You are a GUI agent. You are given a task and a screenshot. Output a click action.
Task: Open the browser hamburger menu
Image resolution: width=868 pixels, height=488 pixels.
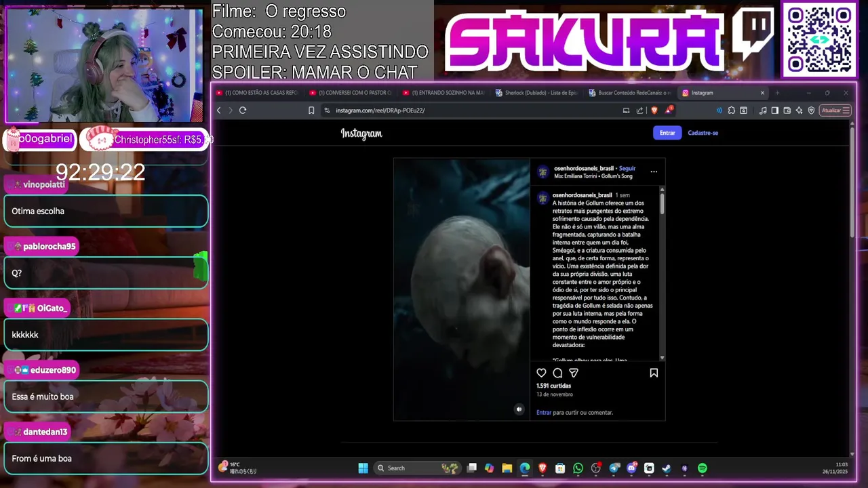846,110
